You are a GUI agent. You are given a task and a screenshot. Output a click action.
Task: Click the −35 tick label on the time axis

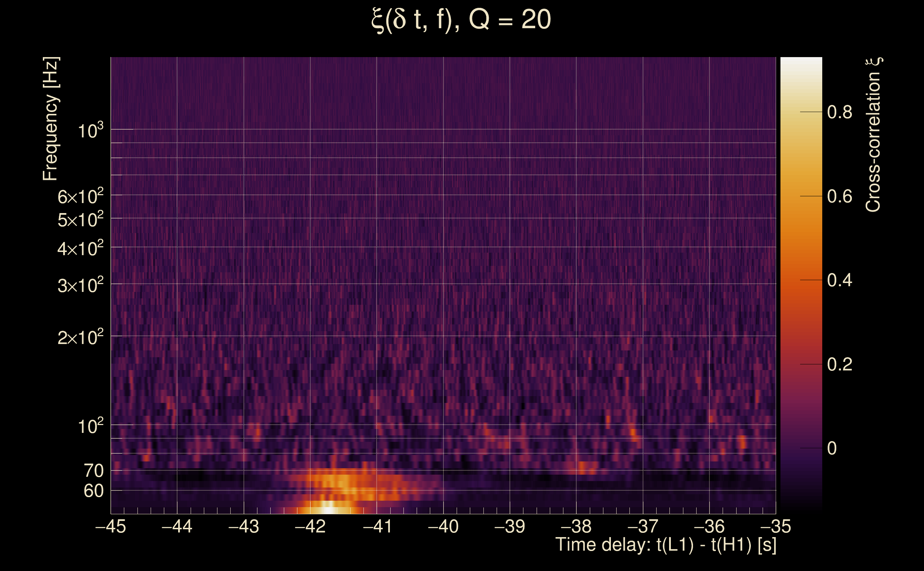tap(775, 526)
